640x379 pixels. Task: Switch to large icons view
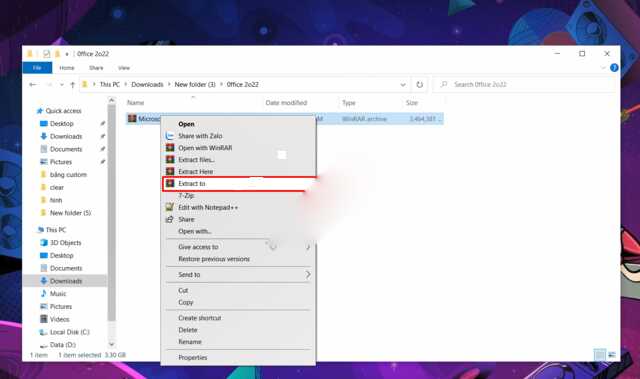(x=611, y=355)
